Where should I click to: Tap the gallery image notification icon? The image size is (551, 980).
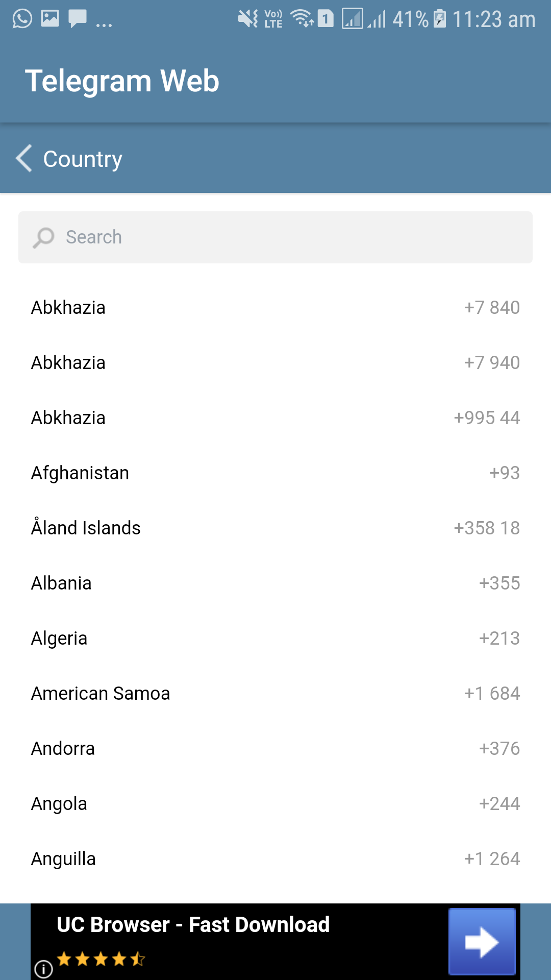50,19
